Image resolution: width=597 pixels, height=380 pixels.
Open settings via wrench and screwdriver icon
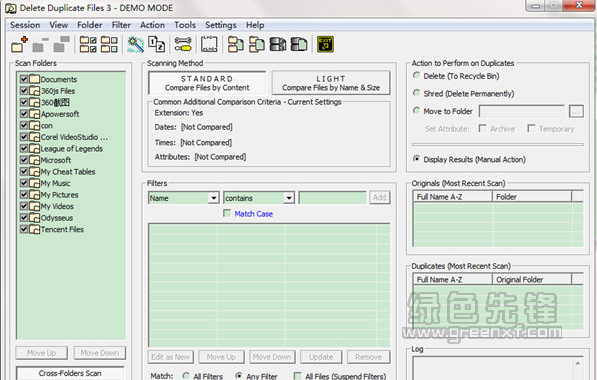pyautogui.click(x=183, y=44)
